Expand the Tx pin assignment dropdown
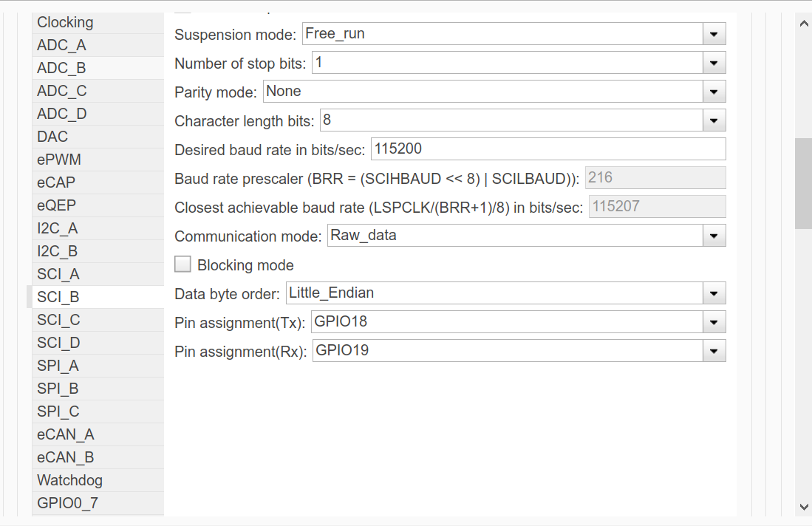The image size is (812, 526). click(714, 322)
